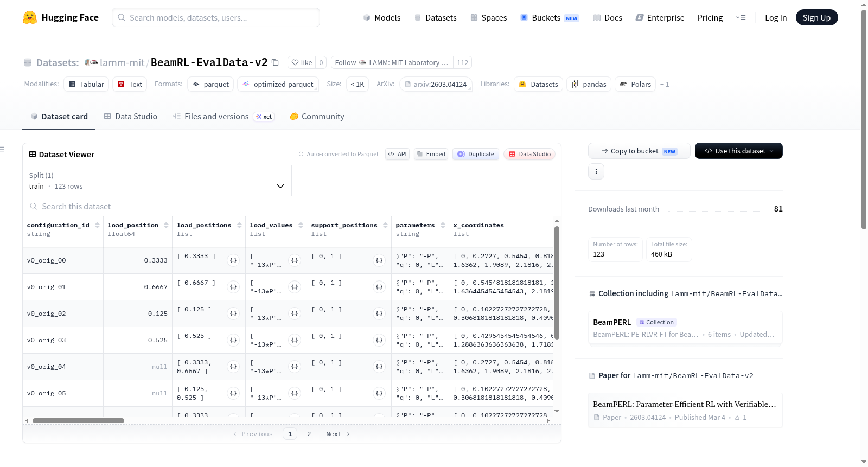The image size is (868, 467).
Task: Open the arxiv:2603.04124 tag
Action: 436,84
